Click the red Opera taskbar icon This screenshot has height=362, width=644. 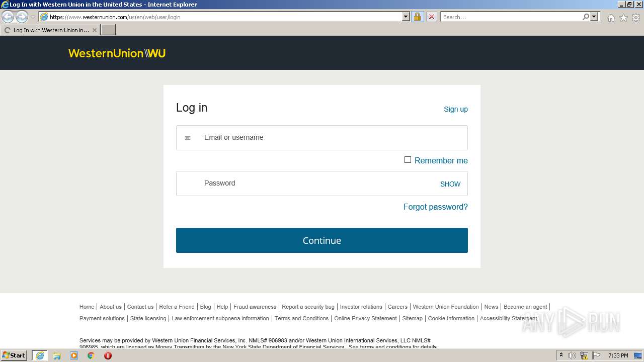pyautogui.click(x=108, y=355)
